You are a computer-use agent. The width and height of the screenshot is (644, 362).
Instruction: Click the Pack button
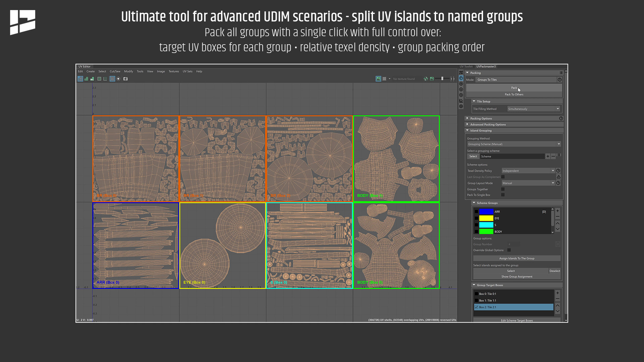click(x=514, y=88)
